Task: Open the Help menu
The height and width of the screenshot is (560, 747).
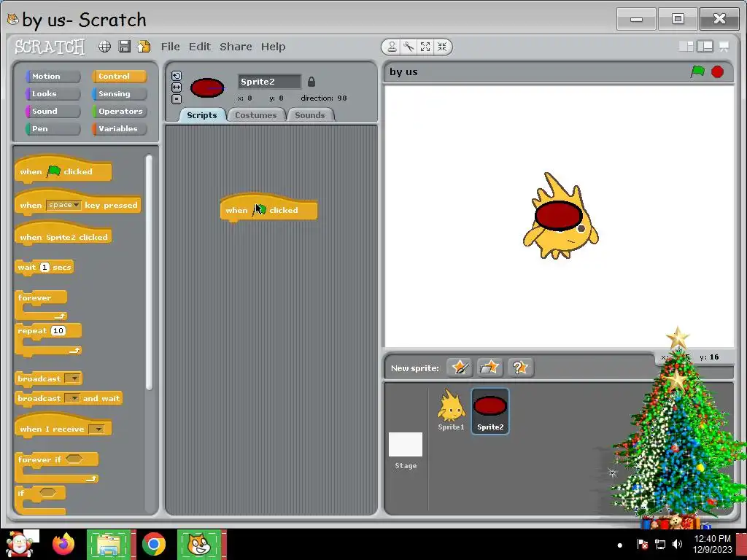Action: point(273,47)
